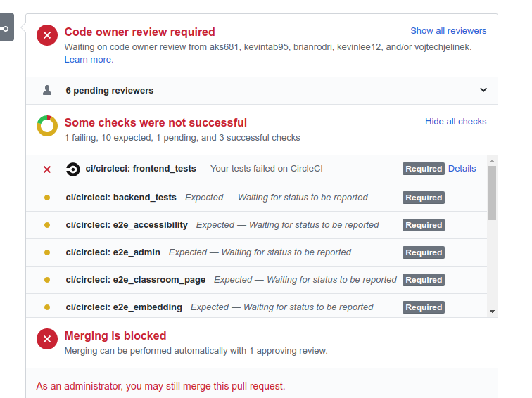Click Code owner review required heading
This screenshot has width=532, height=398.
click(x=140, y=32)
